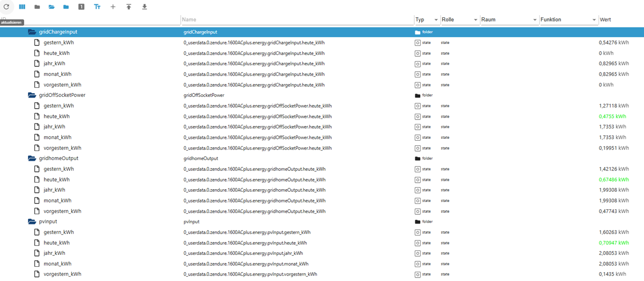Screen dimensions: 644x281
Task: Collapse the pvInput folder
Action: 32,222
